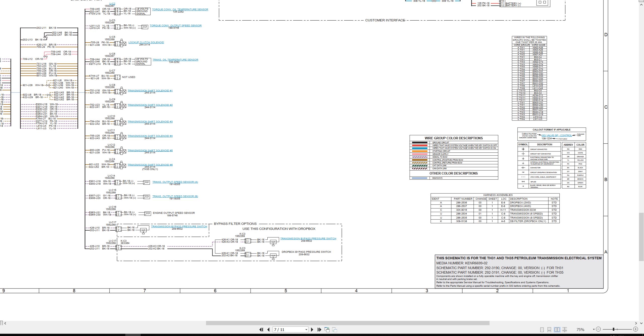The image size is (644, 336).
Task: Open the 75% zoom level dropdown
Action: click(x=594, y=329)
